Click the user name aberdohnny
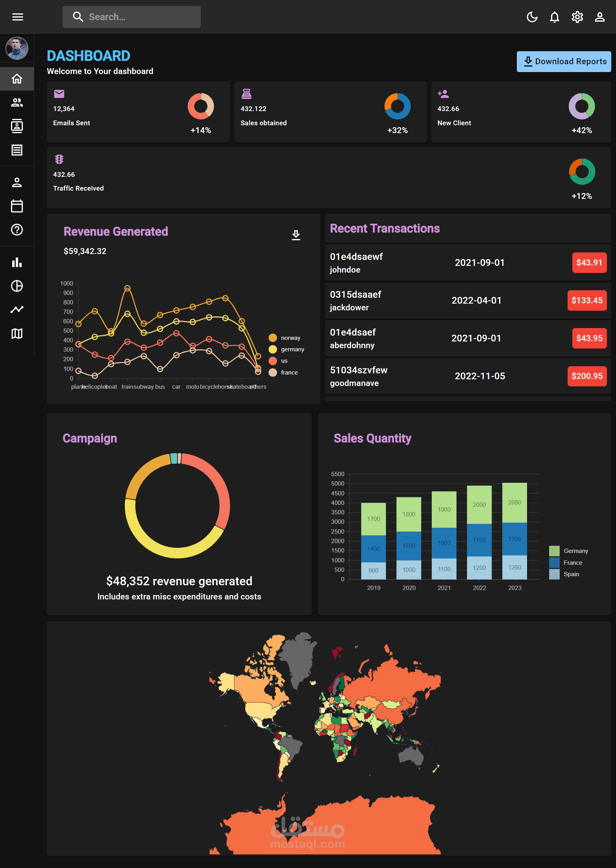This screenshot has height=868, width=616. (352, 345)
